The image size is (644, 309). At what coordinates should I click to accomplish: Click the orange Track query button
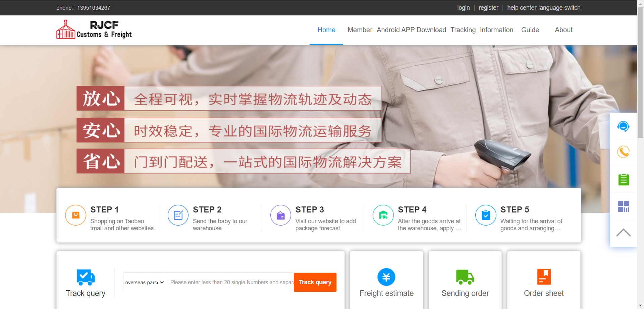(315, 282)
